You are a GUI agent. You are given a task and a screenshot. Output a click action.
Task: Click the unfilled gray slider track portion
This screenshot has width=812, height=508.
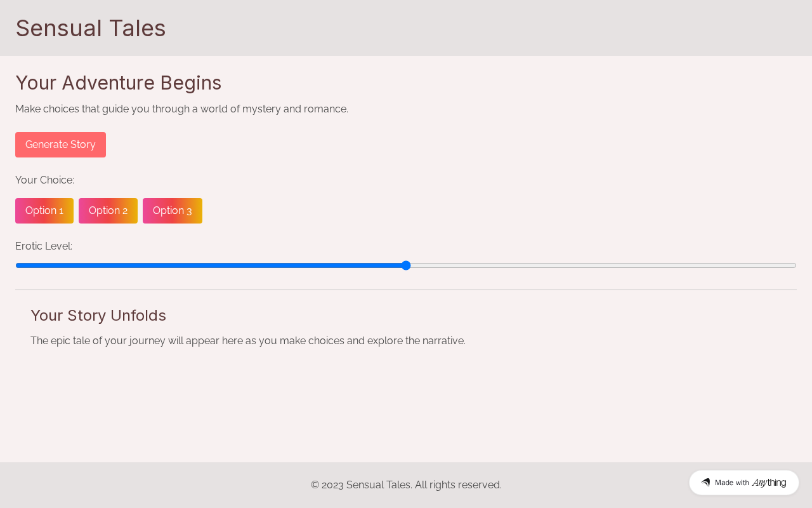603,265
